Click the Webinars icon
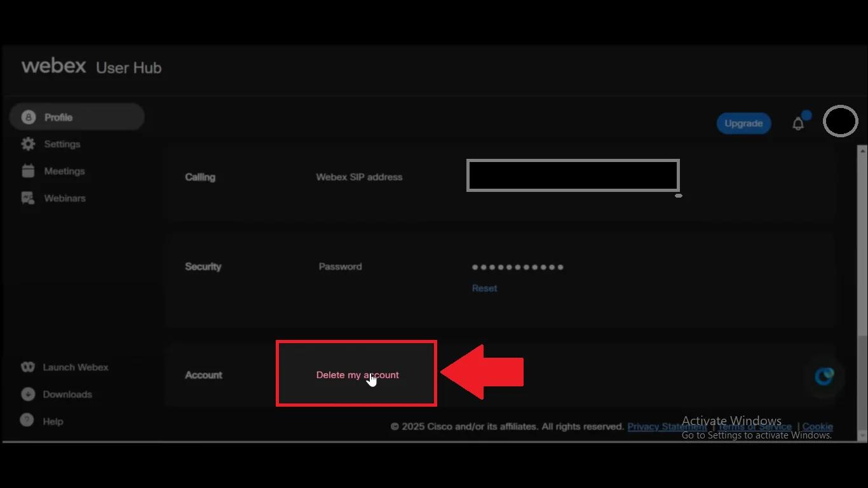Viewport: 868px width, 488px height. pos(28,198)
